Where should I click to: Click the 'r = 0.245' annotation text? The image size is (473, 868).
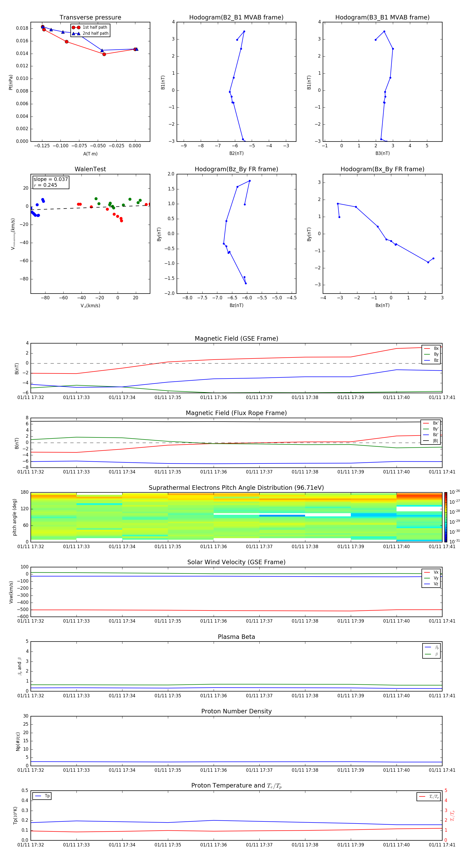coord(45,185)
